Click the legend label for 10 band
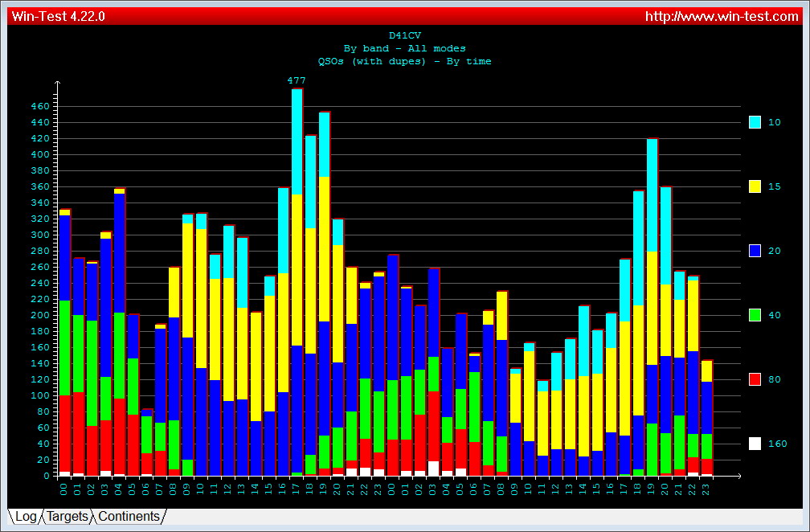Screen dimensions: 810x532 point(774,122)
